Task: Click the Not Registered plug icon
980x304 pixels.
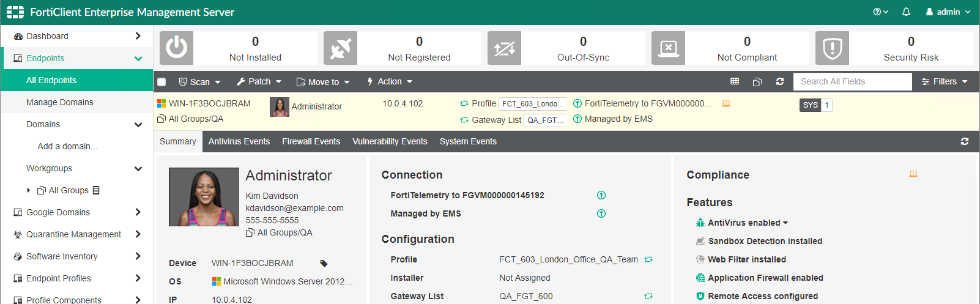Action: coord(340,48)
